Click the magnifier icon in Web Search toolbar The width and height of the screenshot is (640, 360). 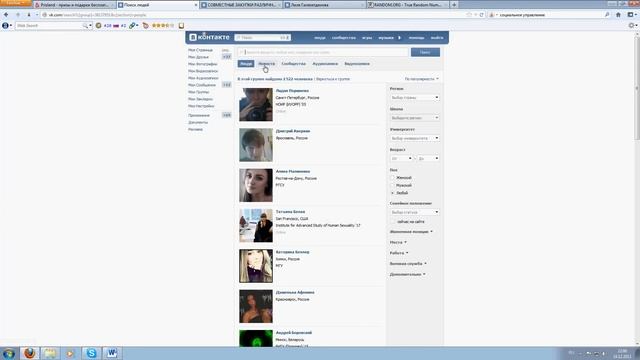[85, 25]
